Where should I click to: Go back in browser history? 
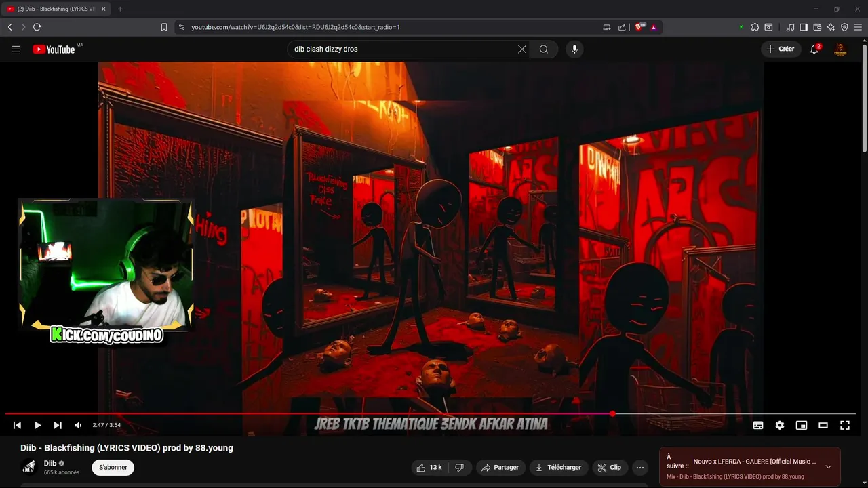(9, 27)
